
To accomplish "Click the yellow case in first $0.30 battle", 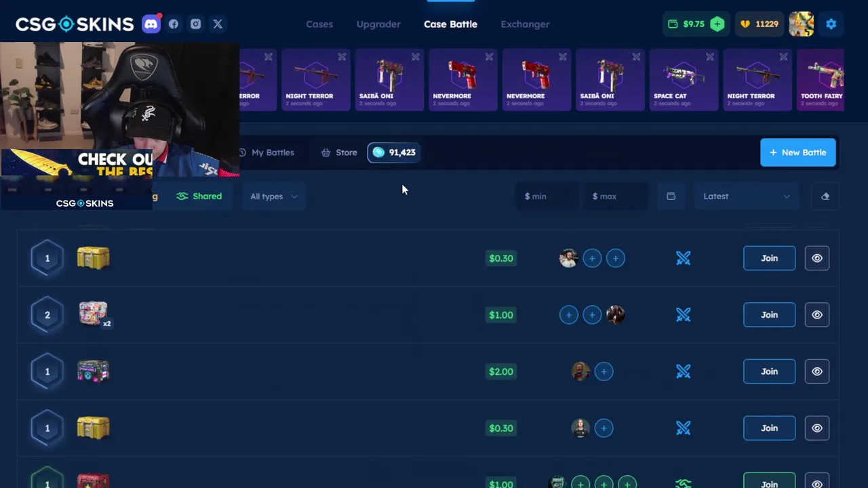I will (x=93, y=258).
